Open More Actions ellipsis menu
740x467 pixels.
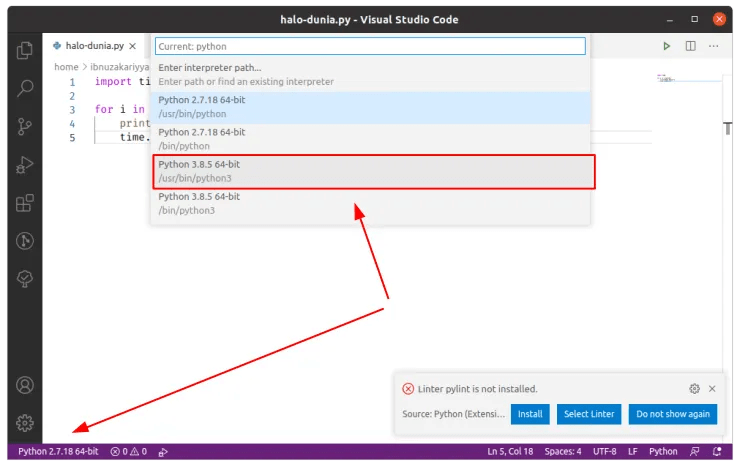[714, 46]
